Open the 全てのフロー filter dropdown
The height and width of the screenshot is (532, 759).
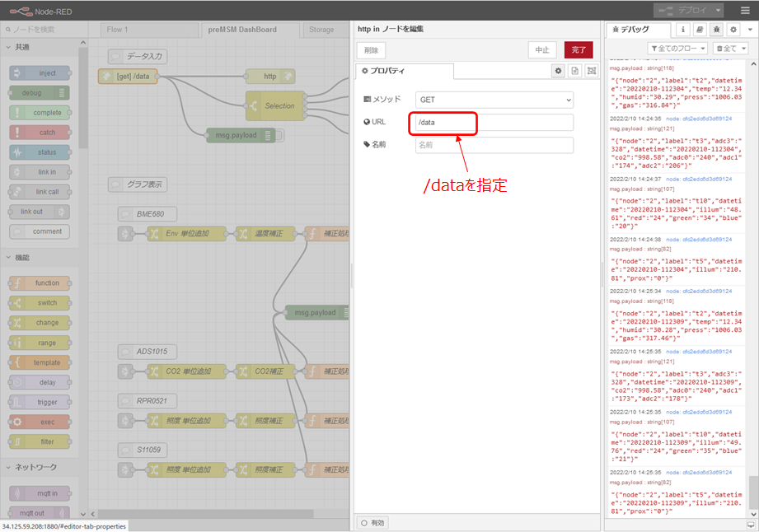click(677, 49)
